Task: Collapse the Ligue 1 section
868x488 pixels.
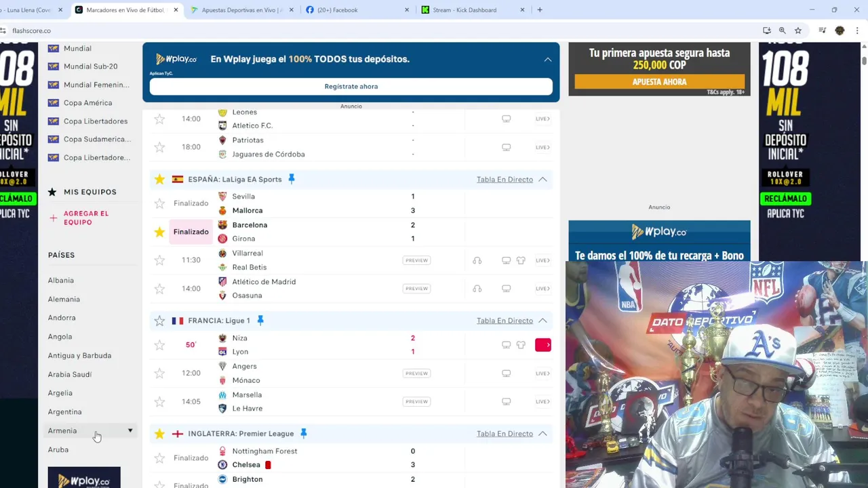Action: point(542,321)
